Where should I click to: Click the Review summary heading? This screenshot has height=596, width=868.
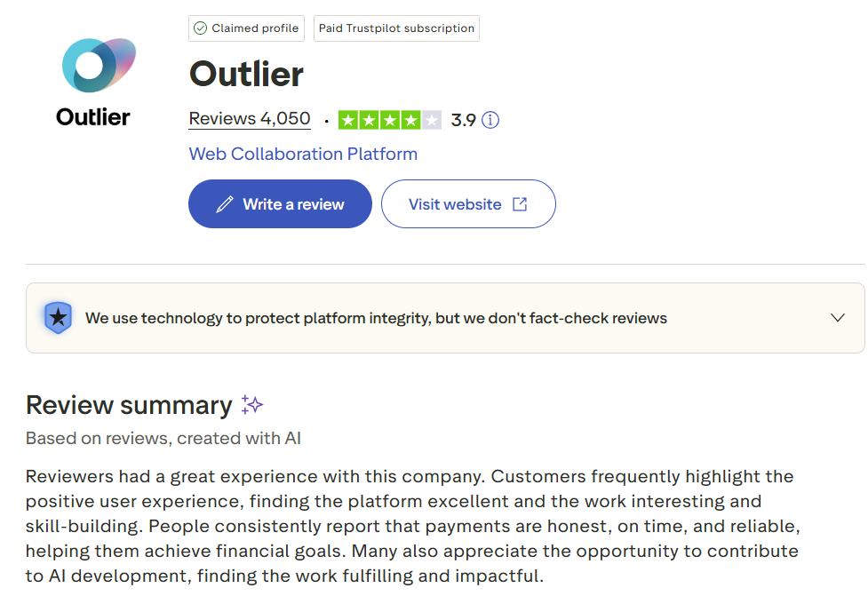click(130, 404)
